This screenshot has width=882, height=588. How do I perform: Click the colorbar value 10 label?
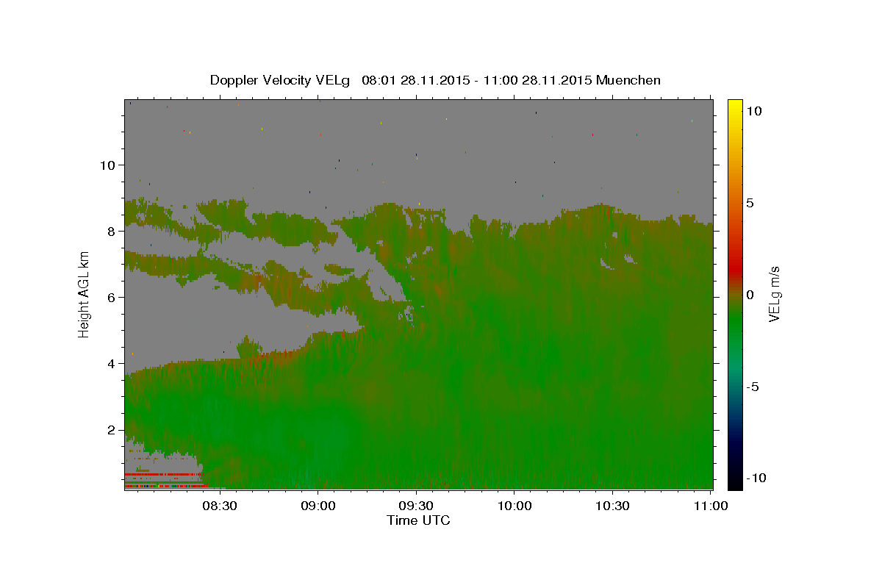(x=753, y=110)
